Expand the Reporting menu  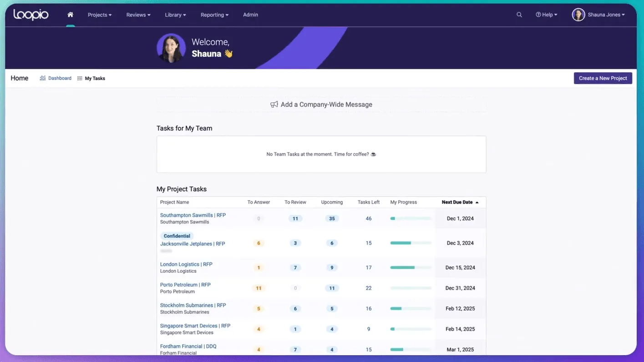click(214, 15)
